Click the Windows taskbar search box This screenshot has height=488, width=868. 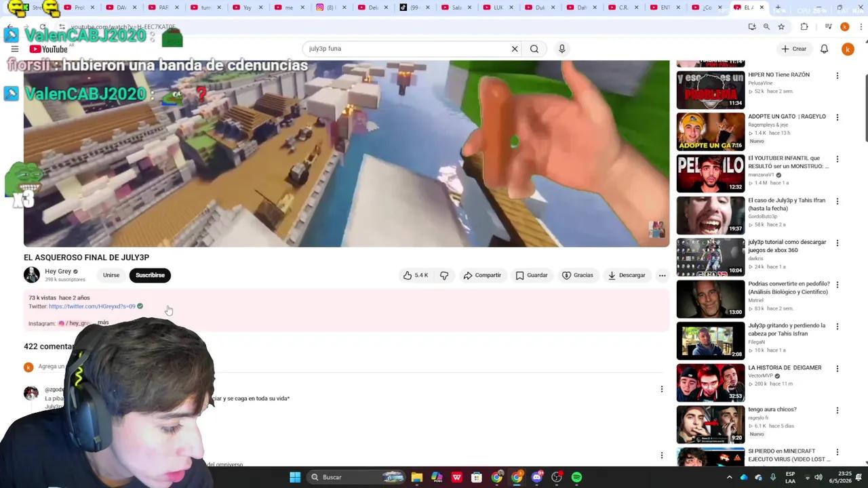(356, 477)
